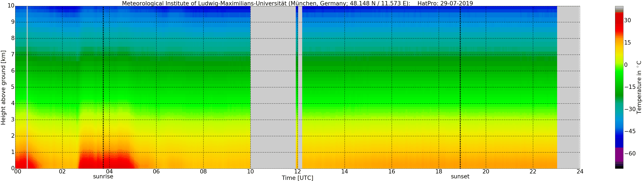Click the dotted sunrise marker line
Image resolution: width=644 pixels, height=182 pixels.
coord(103,87)
